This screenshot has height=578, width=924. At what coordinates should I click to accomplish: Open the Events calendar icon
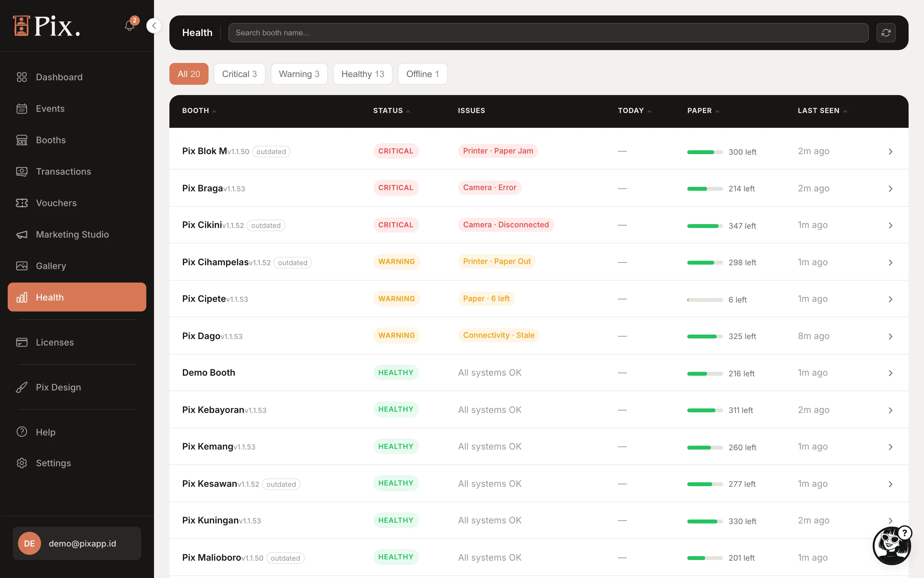click(x=22, y=109)
